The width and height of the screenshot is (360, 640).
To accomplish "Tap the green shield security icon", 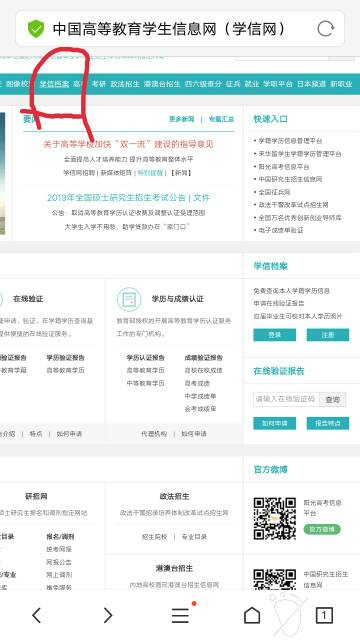I will pyautogui.click(x=36, y=29).
